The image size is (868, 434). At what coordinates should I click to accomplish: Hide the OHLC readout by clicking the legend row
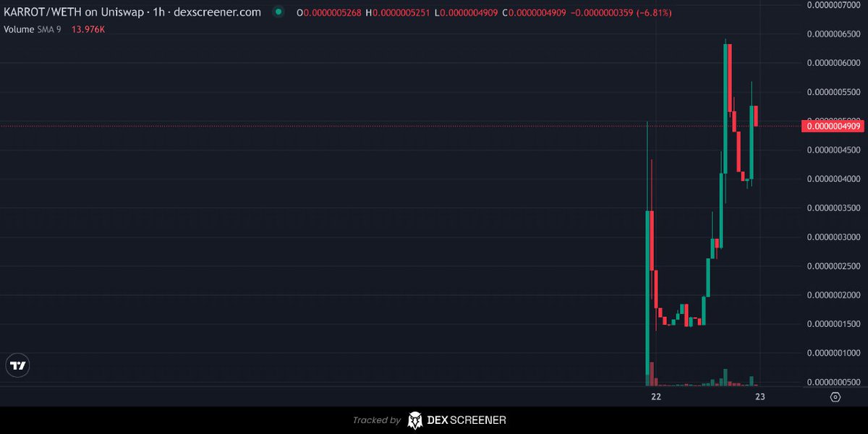click(485, 12)
